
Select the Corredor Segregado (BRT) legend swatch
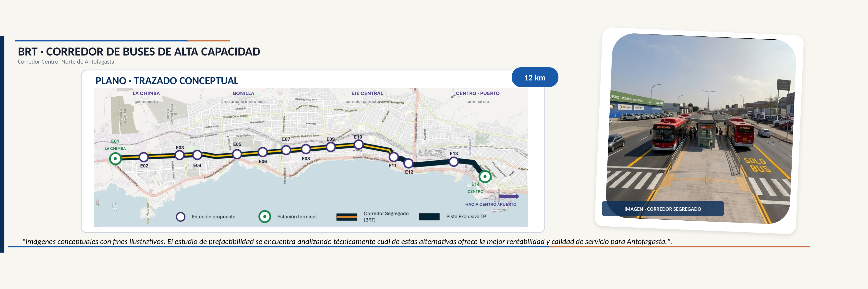tap(347, 217)
